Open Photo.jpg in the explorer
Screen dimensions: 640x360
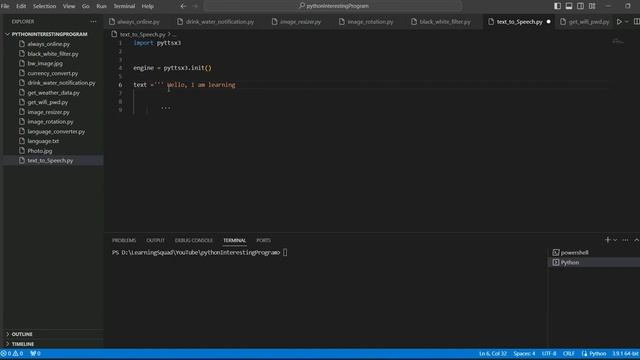40,151
